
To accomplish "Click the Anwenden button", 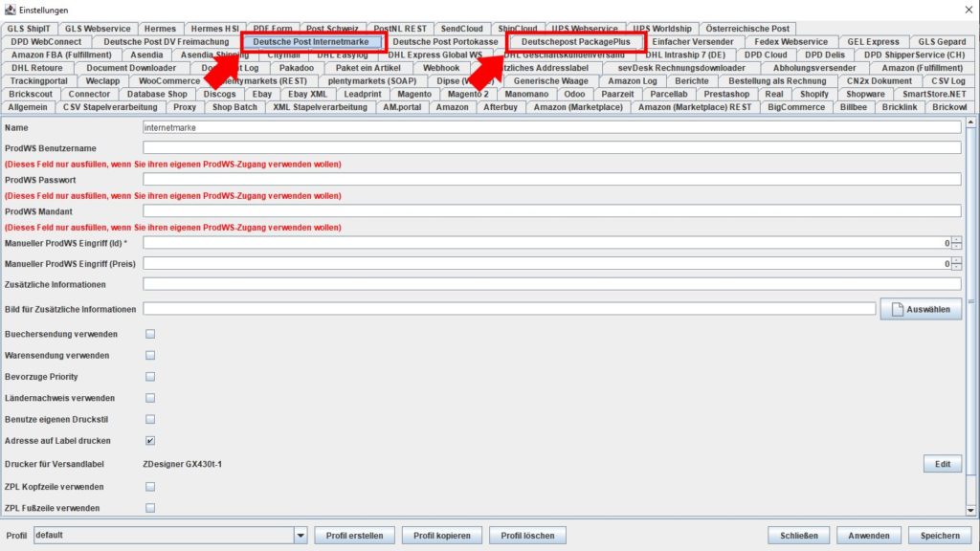I will coord(869,536).
